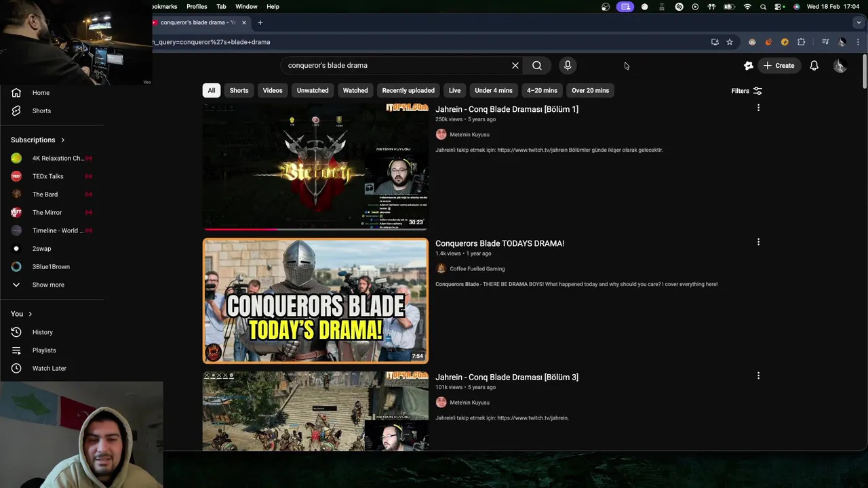The width and height of the screenshot is (868, 488).
Task: Open the sparkle Ask icon beside Create
Action: [x=748, y=66]
